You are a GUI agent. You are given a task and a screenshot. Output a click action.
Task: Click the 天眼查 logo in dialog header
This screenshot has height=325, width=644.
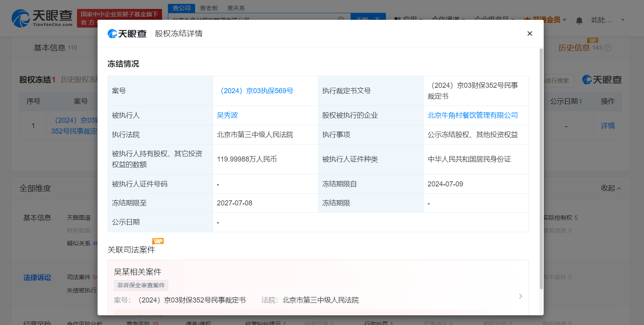(127, 34)
